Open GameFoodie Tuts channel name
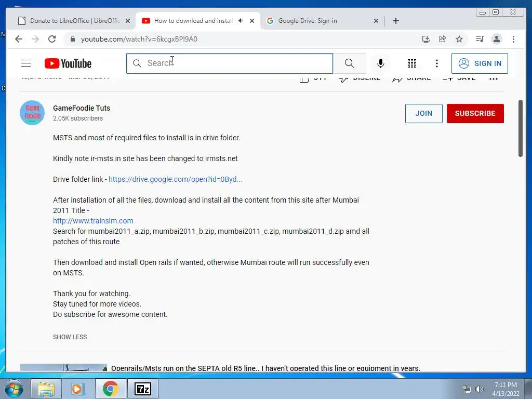The image size is (532, 399). (82, 108)
